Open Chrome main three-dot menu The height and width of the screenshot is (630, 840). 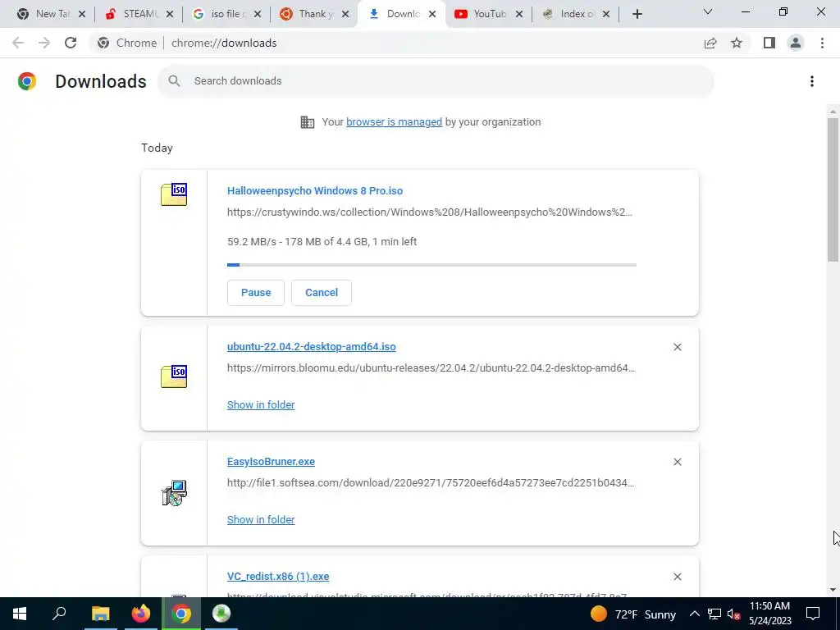click(x=822, y=43)
